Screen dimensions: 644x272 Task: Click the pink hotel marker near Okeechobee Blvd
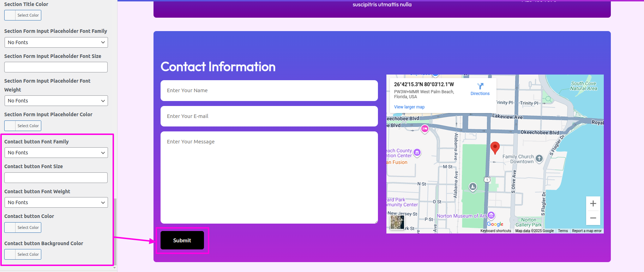425,129
